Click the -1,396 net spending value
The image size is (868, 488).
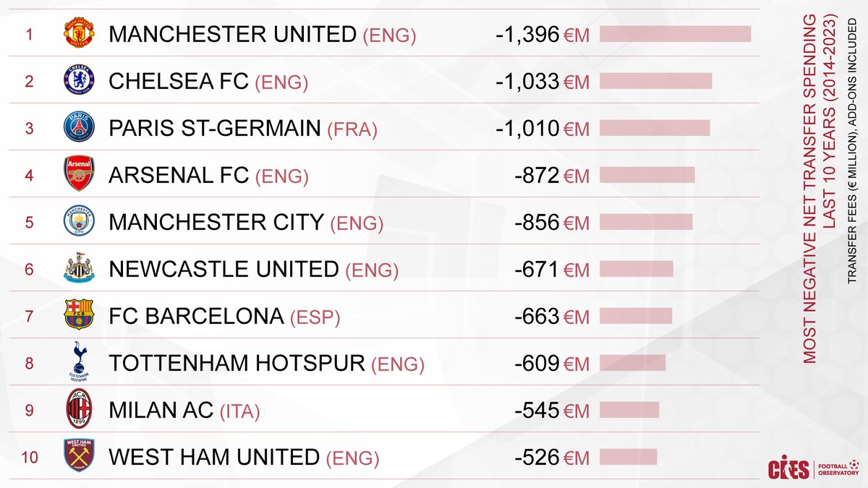pyautogui.click(x=527, y=35)
